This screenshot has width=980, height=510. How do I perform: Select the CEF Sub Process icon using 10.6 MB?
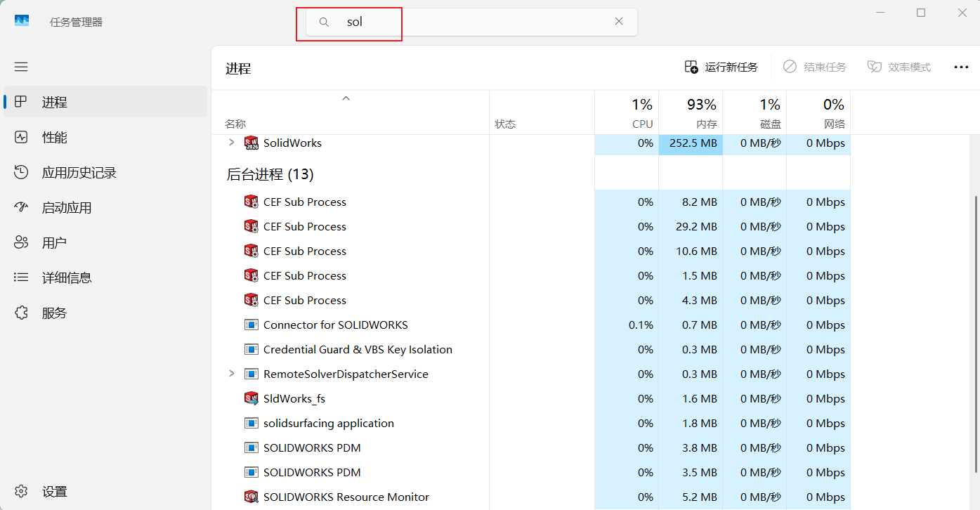251,251
